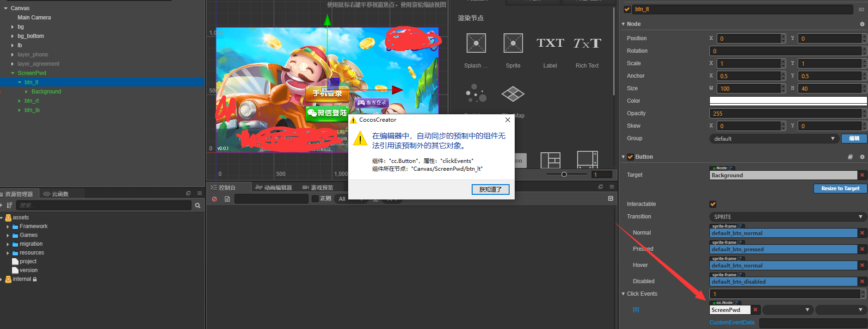Viewport: 868px width, 329px height.
Task: Increase Click Events count stepper
Action: pyautogui.click(x=863, y=292)
